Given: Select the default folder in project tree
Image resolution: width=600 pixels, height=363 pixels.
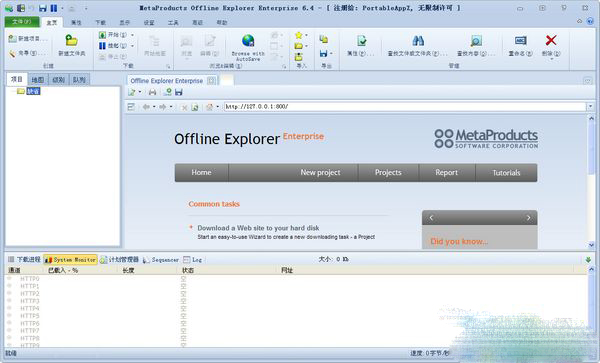Looking at the screenshot, I should pos(33,91).
